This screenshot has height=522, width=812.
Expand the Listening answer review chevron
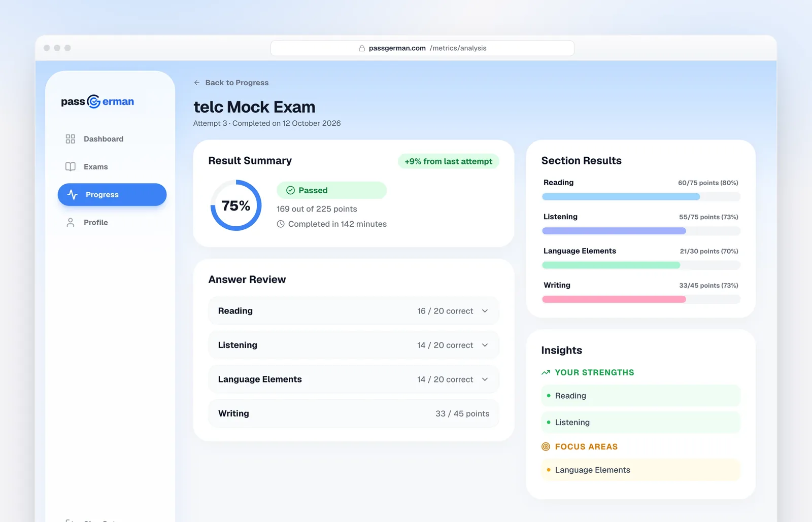485,345
